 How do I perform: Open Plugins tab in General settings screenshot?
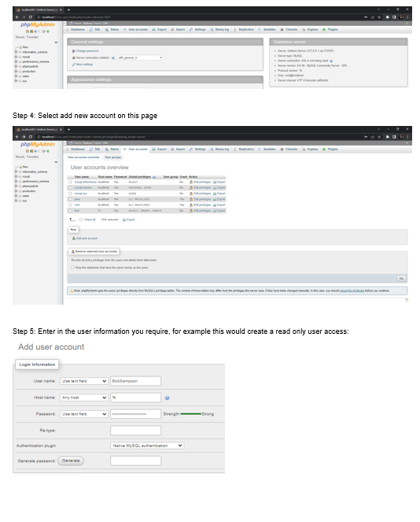click(330, 29)
